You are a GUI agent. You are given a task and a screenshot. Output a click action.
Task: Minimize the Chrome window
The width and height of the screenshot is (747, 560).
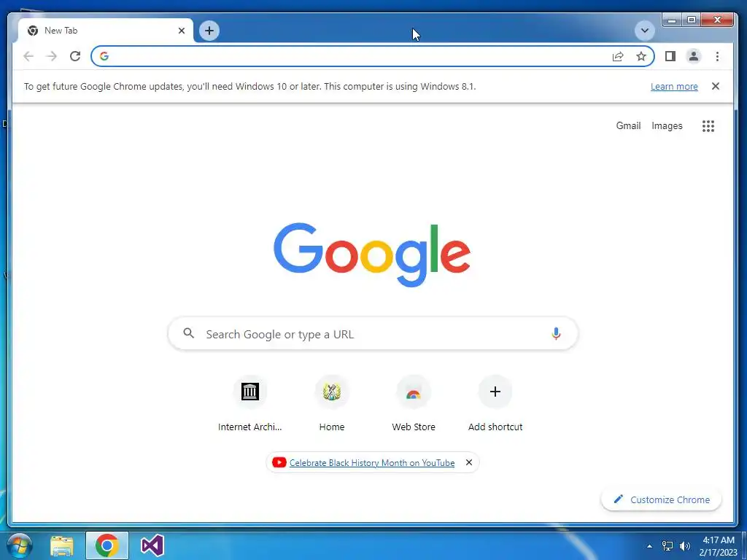[672, 20]
